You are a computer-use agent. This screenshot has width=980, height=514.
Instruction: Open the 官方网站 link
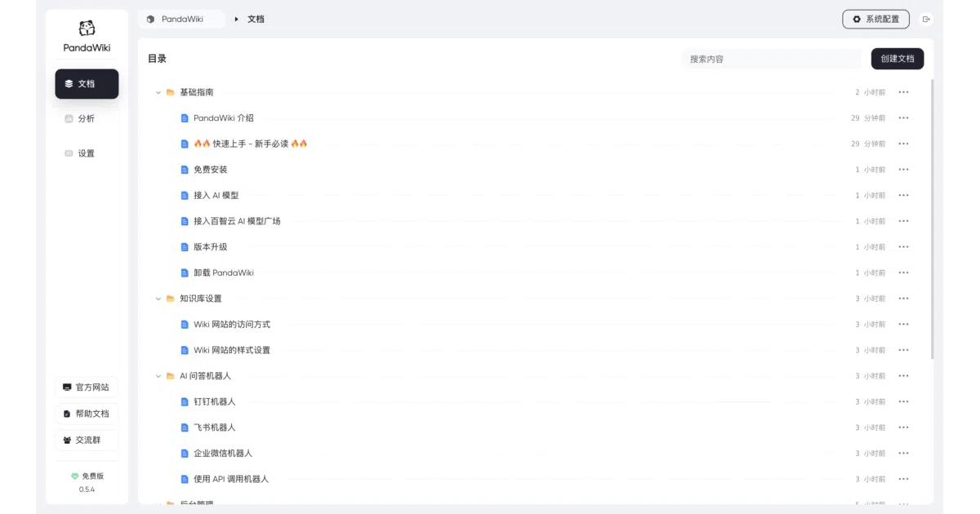coord(87,387)
